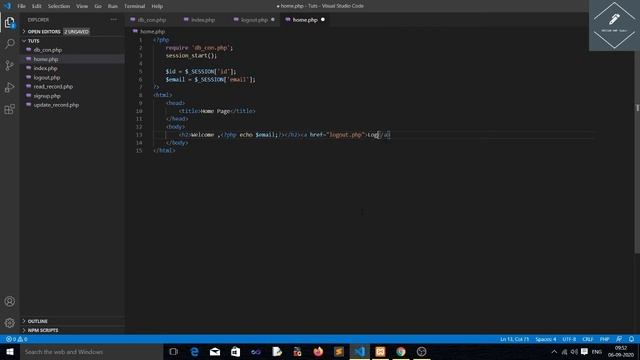The width and height of the screenshot is (640, 360).
Task: Open the View menu
Action: point(82,6)
